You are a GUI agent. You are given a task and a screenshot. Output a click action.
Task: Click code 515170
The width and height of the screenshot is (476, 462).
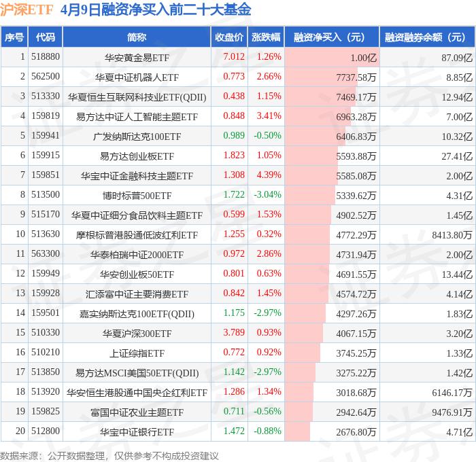point(46,214)
